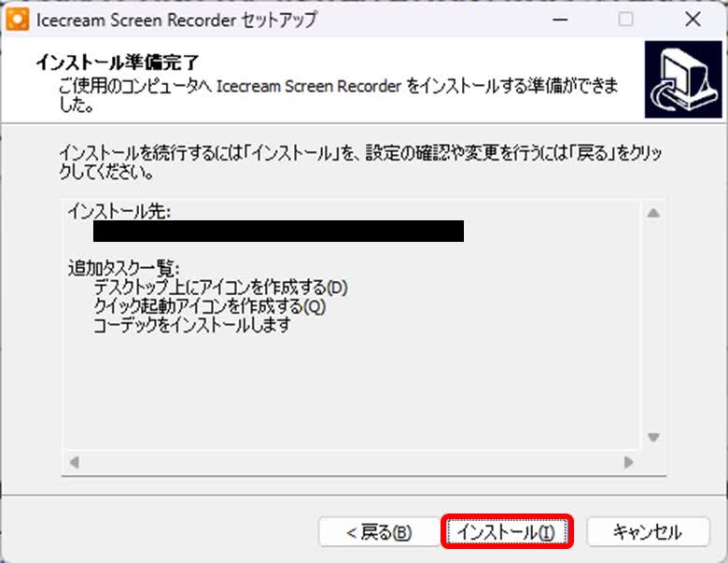The width and height of the screenshot is (728, 563).
Task: Select the text インストール先:
Action: [119, 211]
